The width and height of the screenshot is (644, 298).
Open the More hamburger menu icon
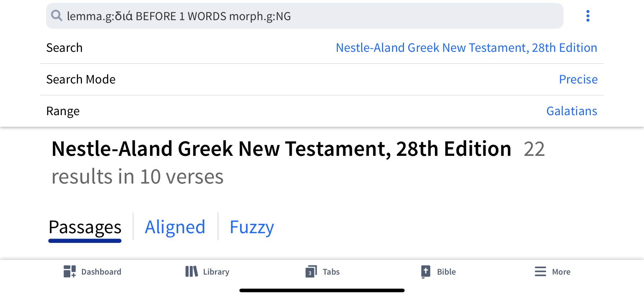point(540,271)
